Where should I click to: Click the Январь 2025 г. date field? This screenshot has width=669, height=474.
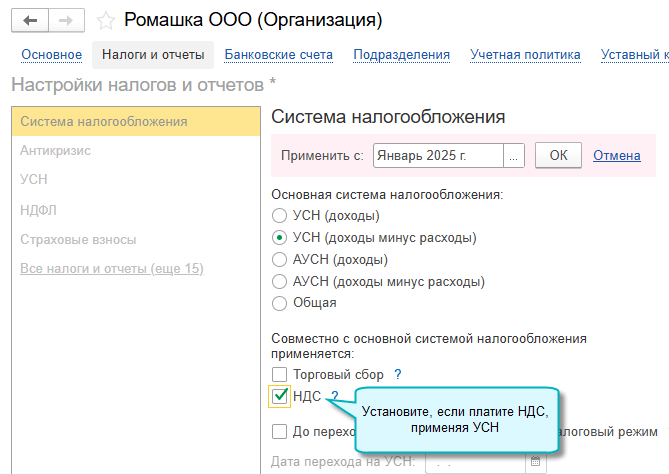tap(438, 156)
